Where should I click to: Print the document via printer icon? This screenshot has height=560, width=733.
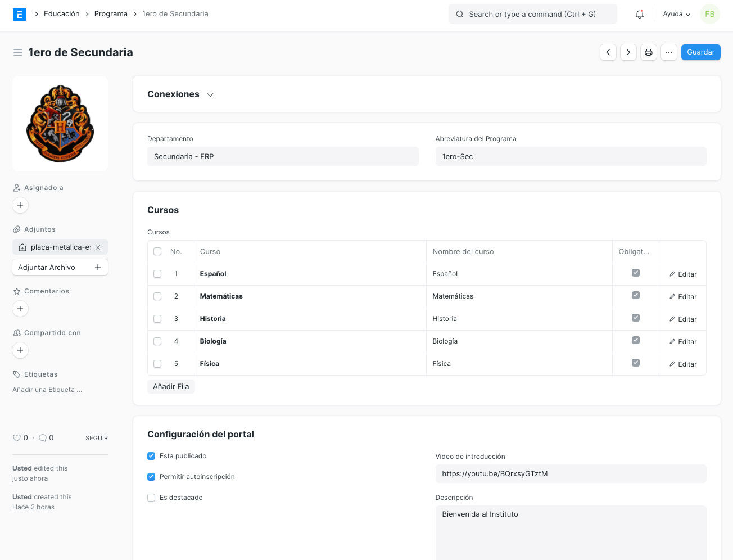pos(649,52)
